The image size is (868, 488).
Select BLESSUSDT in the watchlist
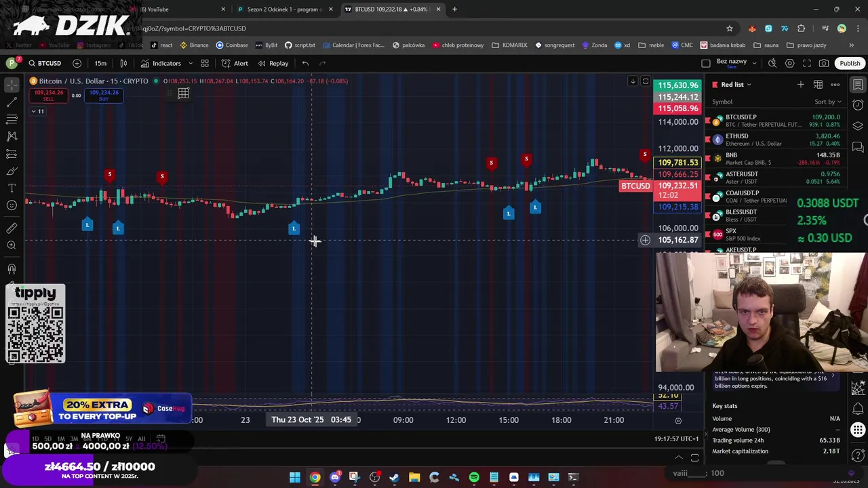pyautogui.click(x=776, y=216)
